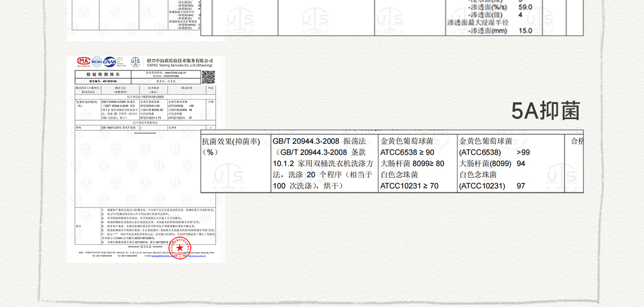Select 渗透面最大浸湿半径 label in the top table
This screenshot has height=307, width=644.
[478, 22]
